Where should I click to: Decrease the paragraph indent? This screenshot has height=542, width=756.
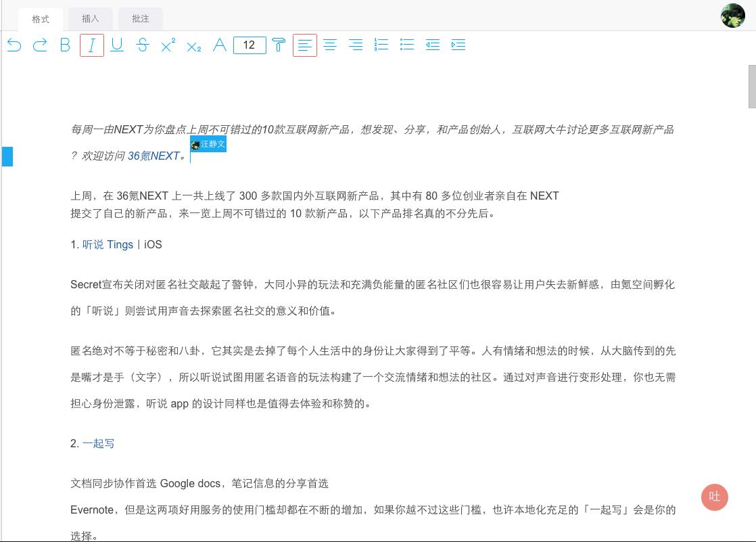(x=433, y=45)
